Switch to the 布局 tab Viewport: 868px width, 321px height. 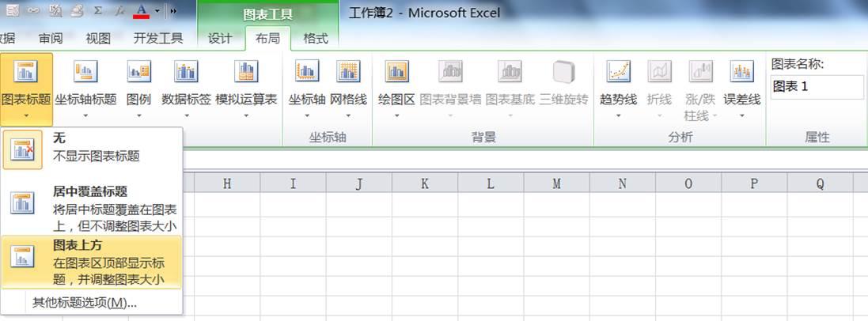point(267,38)
